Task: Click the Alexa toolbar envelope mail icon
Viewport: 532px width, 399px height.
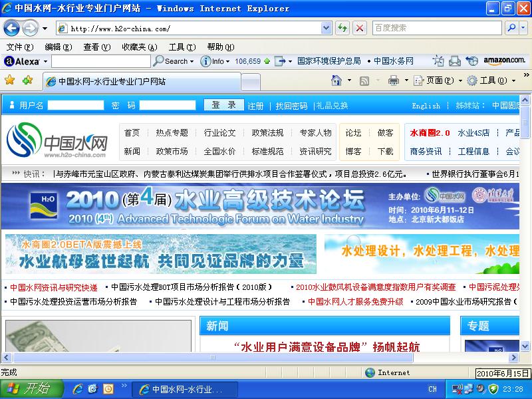Action: 455,61
